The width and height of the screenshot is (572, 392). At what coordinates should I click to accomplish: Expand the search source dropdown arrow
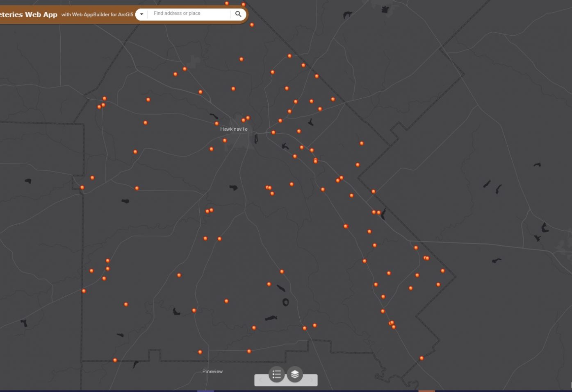141,14
